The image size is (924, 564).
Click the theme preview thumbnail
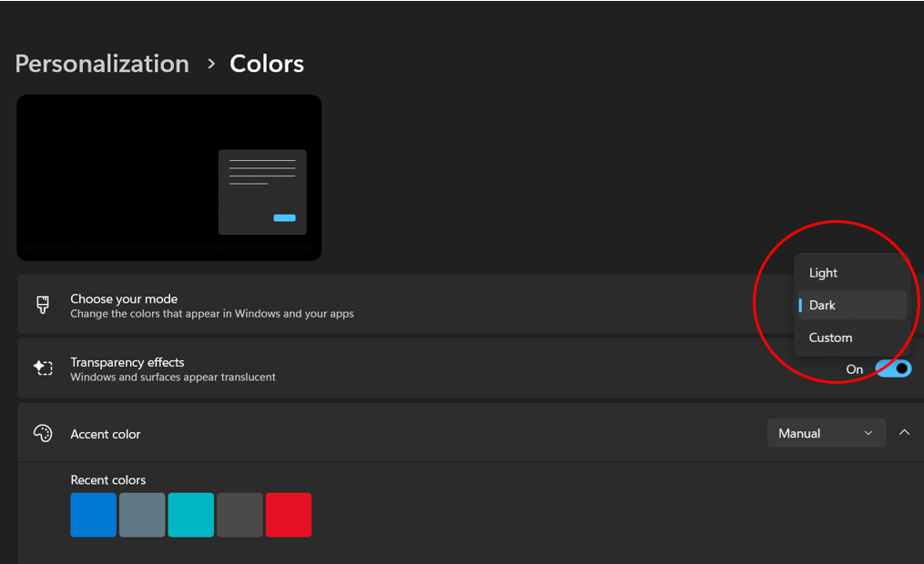coord(169,177)
